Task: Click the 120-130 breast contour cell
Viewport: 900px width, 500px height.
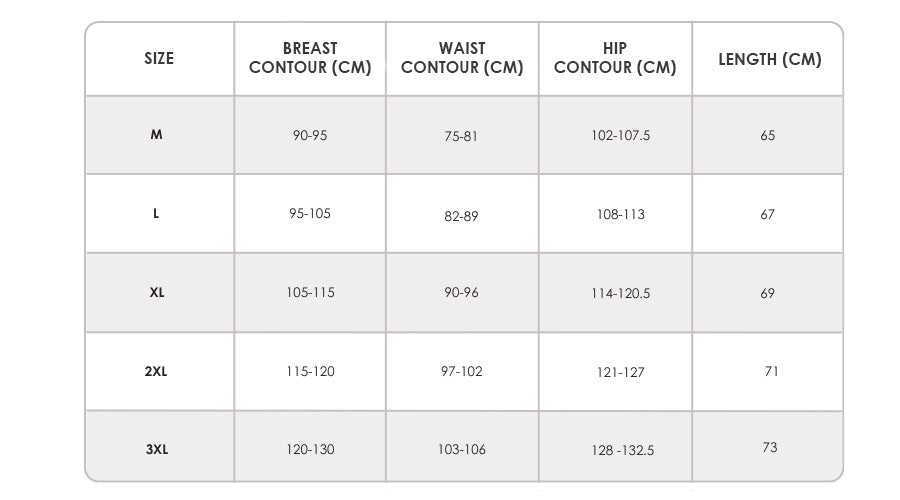Action: click(x=310, y=450)
